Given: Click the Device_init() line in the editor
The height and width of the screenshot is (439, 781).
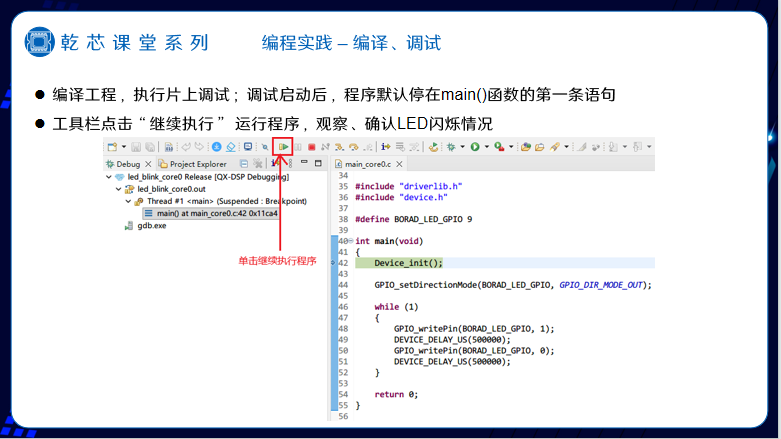Looking at the screenshot, I should pos(408,263).
